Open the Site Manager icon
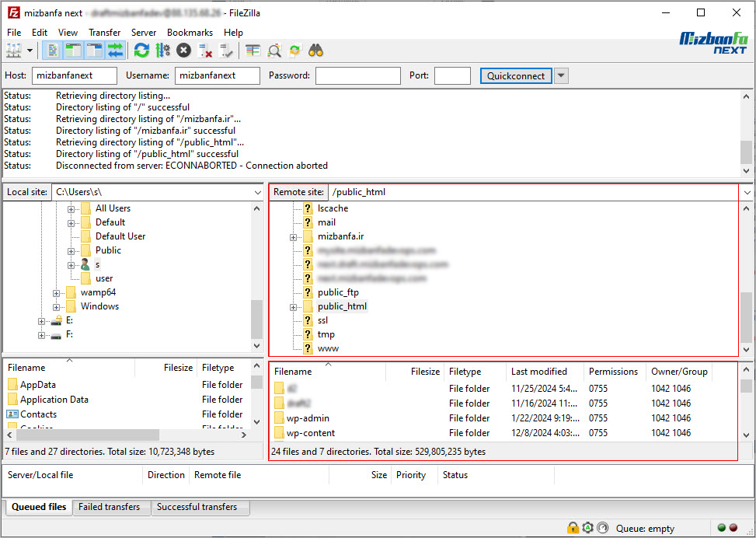The height and width of the screenshot is (538, 756). tap(13, 51)
